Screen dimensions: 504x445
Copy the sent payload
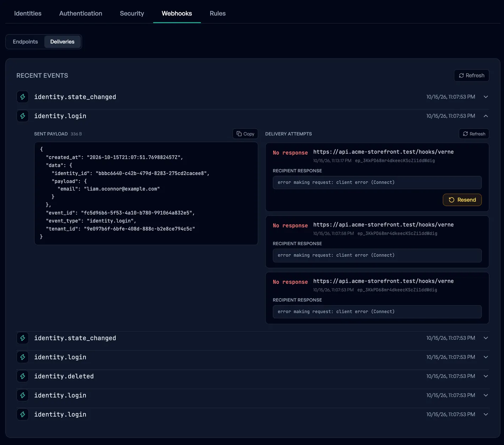coord(245,134)
